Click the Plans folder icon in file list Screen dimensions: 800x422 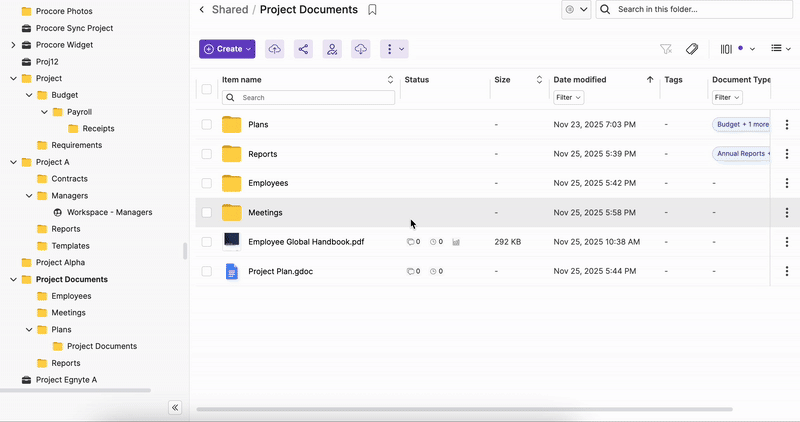point(232,125)
